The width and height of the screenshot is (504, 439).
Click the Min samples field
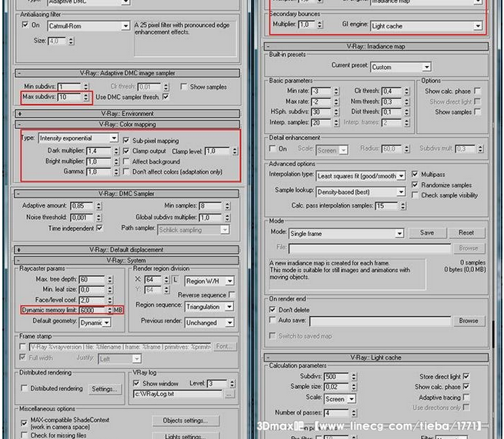(x=211, y=206)
